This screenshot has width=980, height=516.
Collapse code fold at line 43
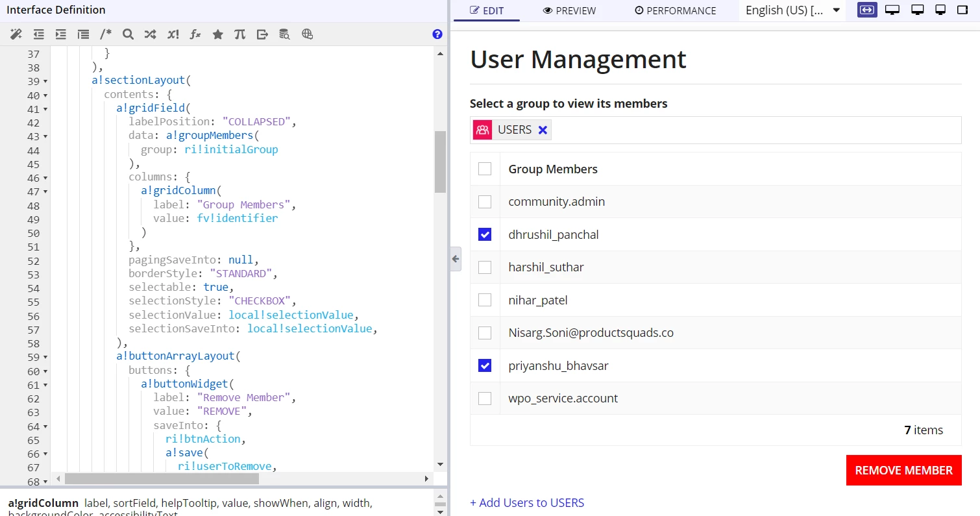(45, 137)
